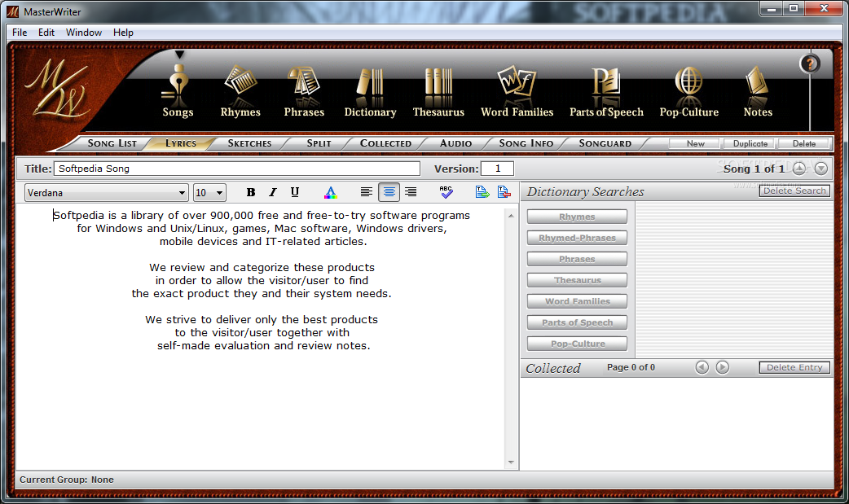Viewport: 849px width, 504px height.
Task: Open the font color picker
Action: coord(330,192)
